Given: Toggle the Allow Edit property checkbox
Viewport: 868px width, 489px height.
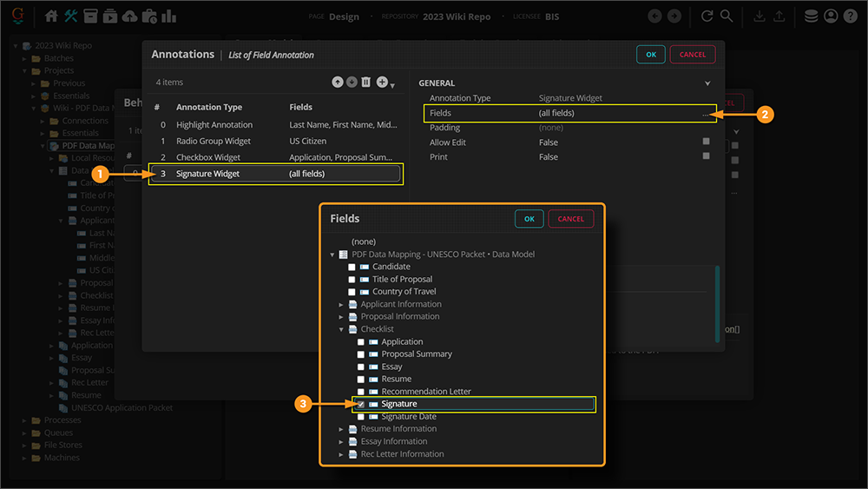Looking at the screenshot, I should click(706, 142).
